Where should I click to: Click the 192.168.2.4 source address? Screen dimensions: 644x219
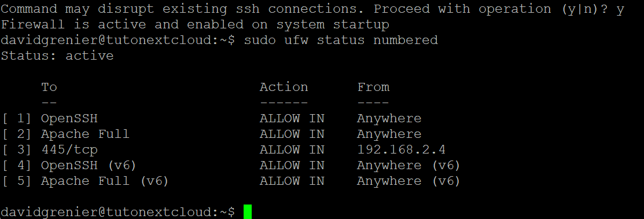[401, 149]
